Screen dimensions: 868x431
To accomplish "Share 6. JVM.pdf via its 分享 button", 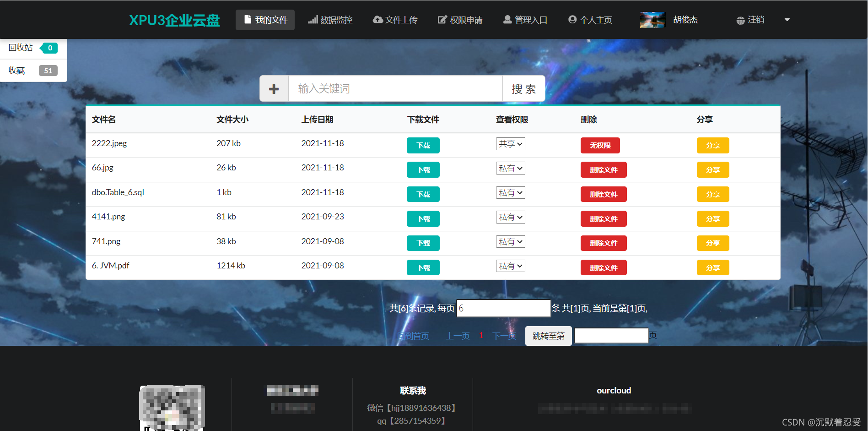I will (x=712, y=267).
